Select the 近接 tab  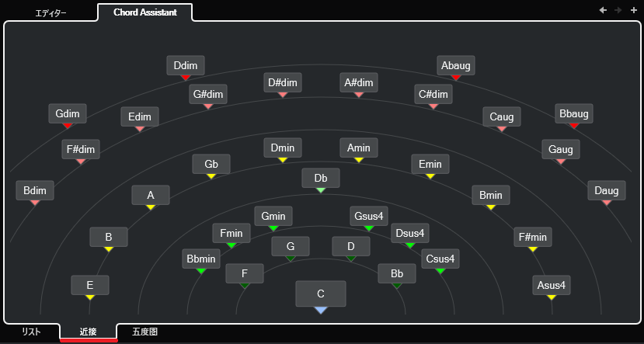tap(88, 332)
